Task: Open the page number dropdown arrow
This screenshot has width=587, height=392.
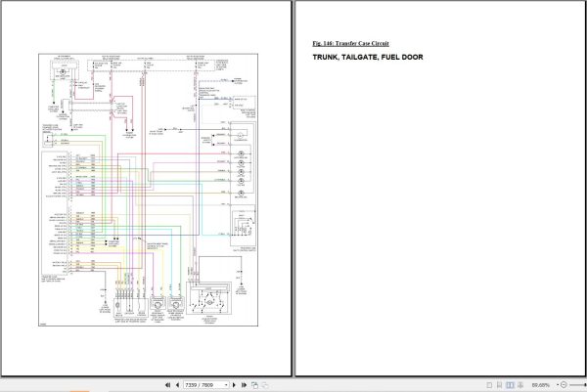Action: pyautogui.click(x=226, y=385)
